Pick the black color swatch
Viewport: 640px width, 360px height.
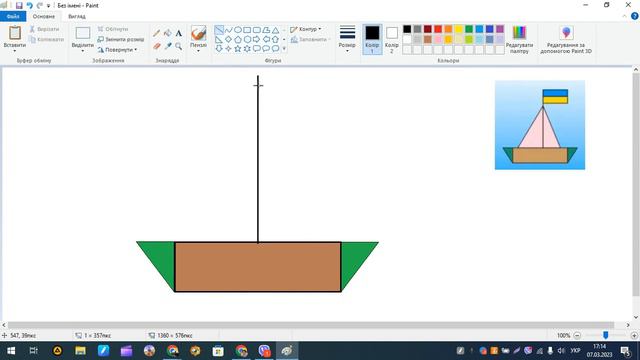pyautogui.click(x=407, y=29)
